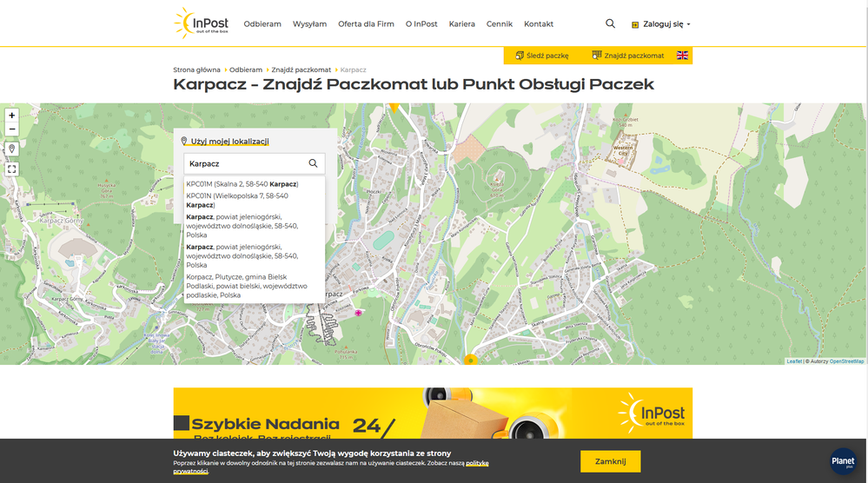Toggle fullscreen map view
The height and width of the screenshot is (483, 868).
click(x=11, y=169)
